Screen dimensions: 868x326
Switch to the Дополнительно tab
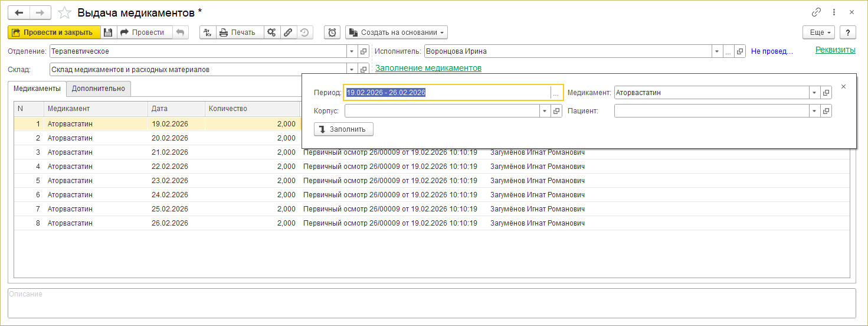(99, 89)
